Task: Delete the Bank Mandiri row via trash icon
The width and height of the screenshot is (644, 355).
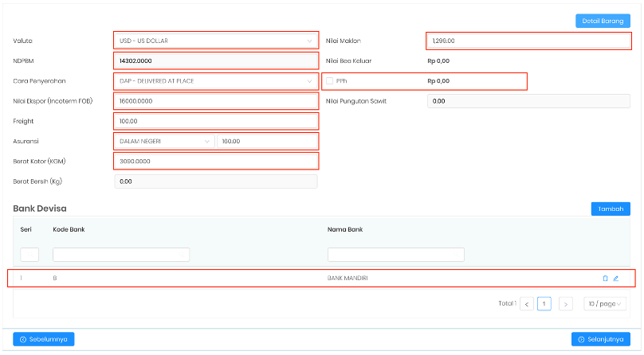Action: [605, 279]
